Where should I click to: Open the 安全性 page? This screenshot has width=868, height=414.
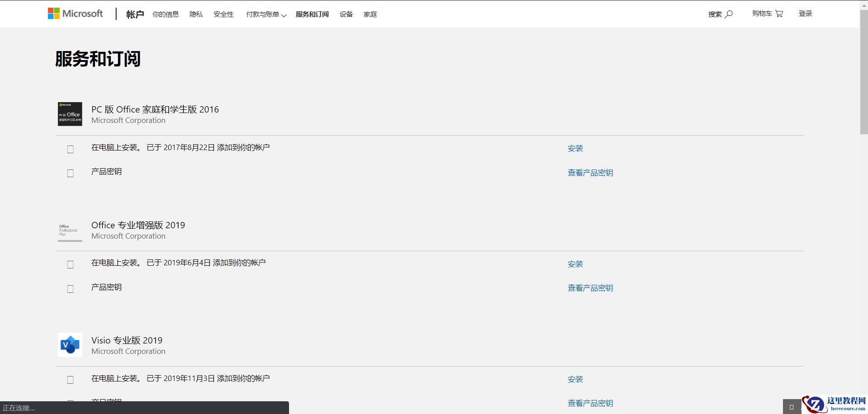223,14
